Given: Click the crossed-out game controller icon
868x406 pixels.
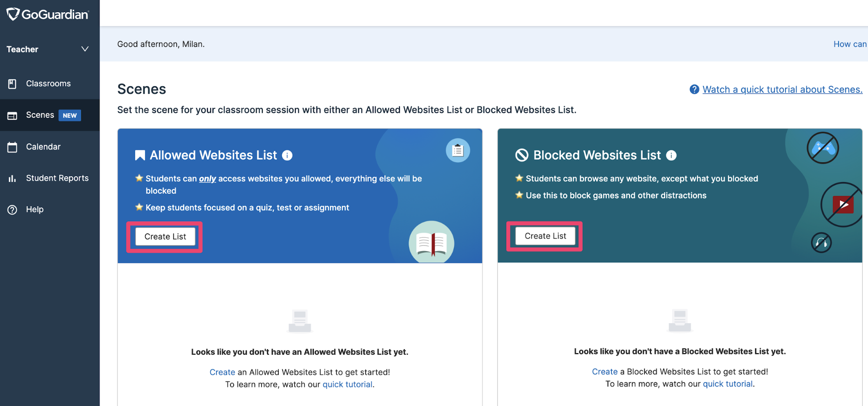Looking at the screenshot, I should pyautogui.click(x=822, y=148).
